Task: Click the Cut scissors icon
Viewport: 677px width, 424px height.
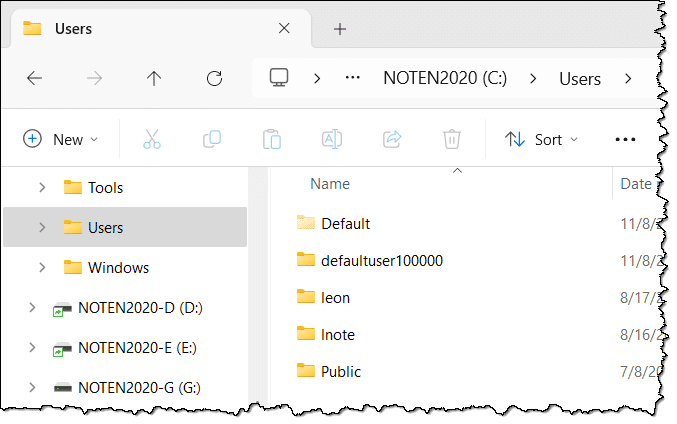Action: tap(152, 139)
